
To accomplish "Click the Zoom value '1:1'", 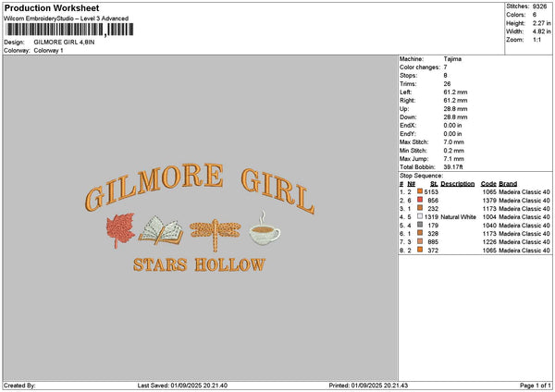I will (536, 40).
